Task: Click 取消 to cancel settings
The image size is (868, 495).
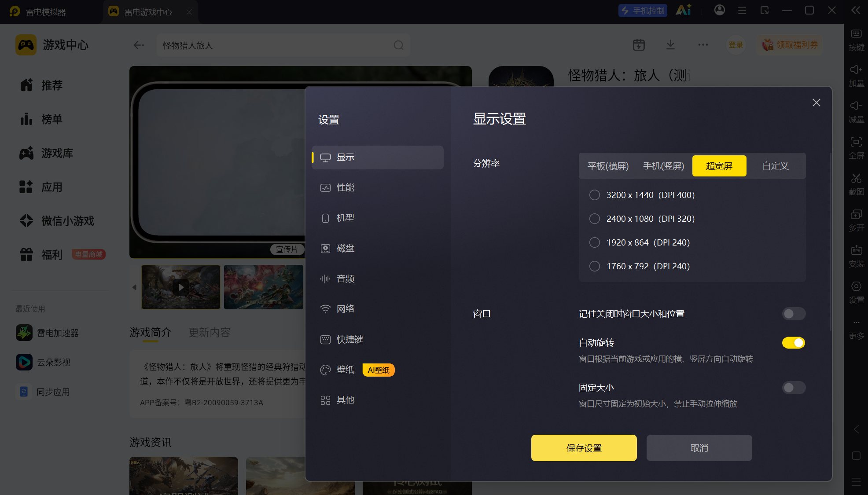Action: click(699, 448)
